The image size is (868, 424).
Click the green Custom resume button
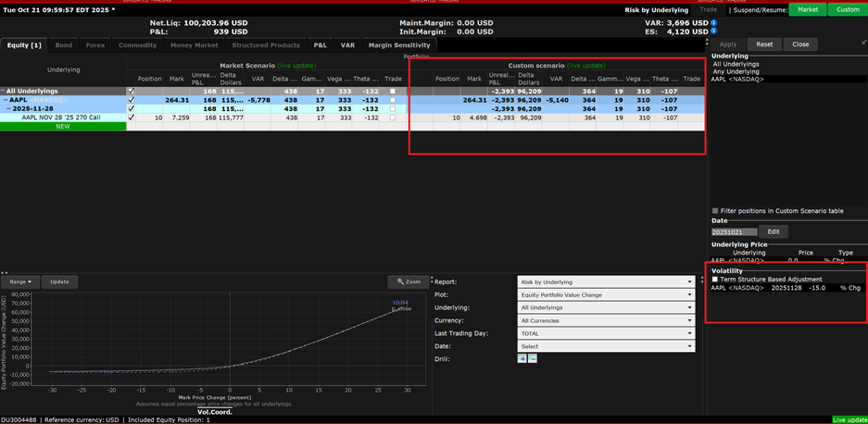(847, 9)
